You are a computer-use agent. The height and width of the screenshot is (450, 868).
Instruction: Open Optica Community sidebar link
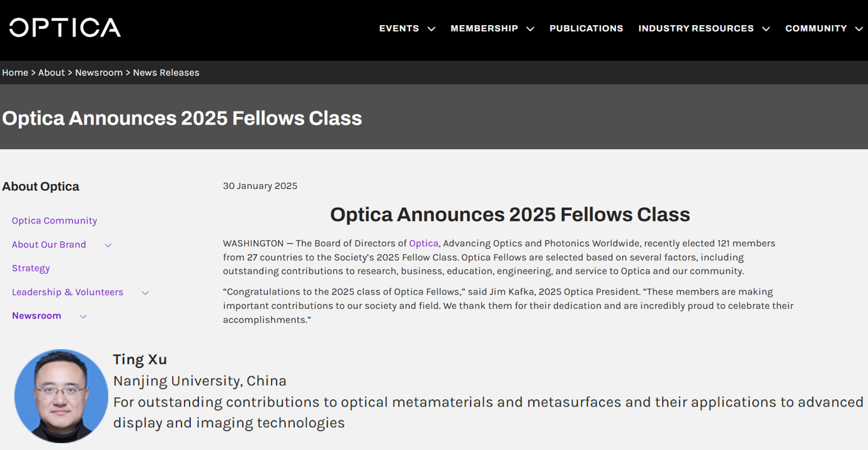tap(54, 220)
